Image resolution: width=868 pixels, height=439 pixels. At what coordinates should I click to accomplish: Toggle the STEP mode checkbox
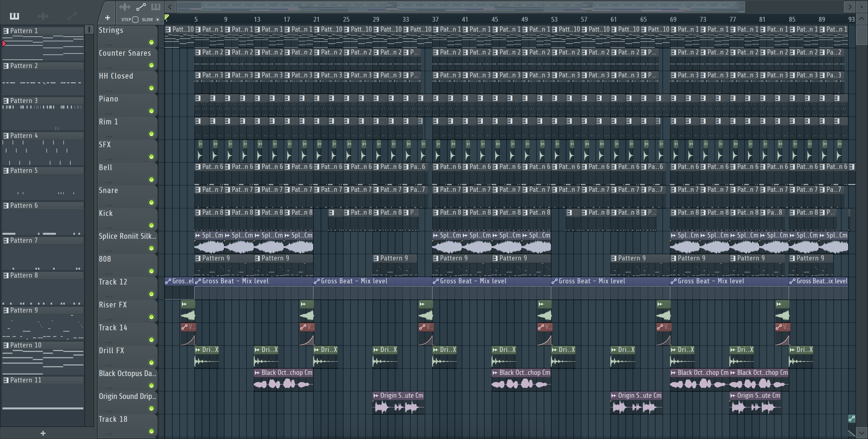click(x=135, y=20)
